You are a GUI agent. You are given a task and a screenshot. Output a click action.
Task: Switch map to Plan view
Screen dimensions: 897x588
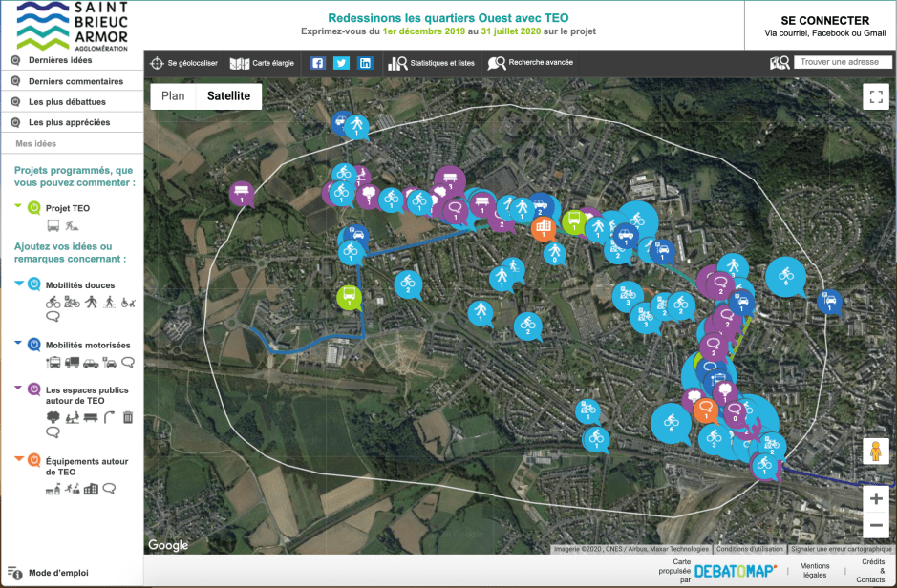173,96
